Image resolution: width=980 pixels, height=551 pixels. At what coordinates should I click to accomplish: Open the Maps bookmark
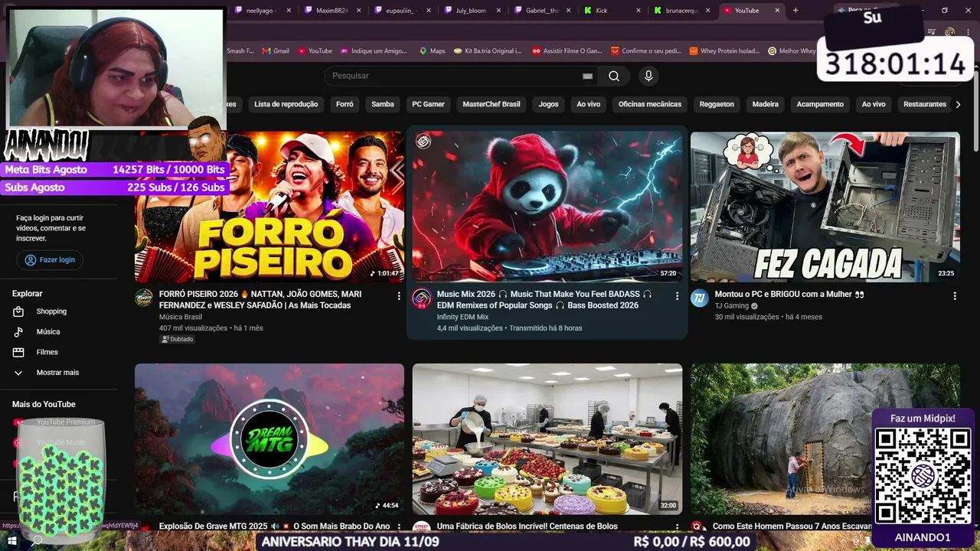[432, 51]
